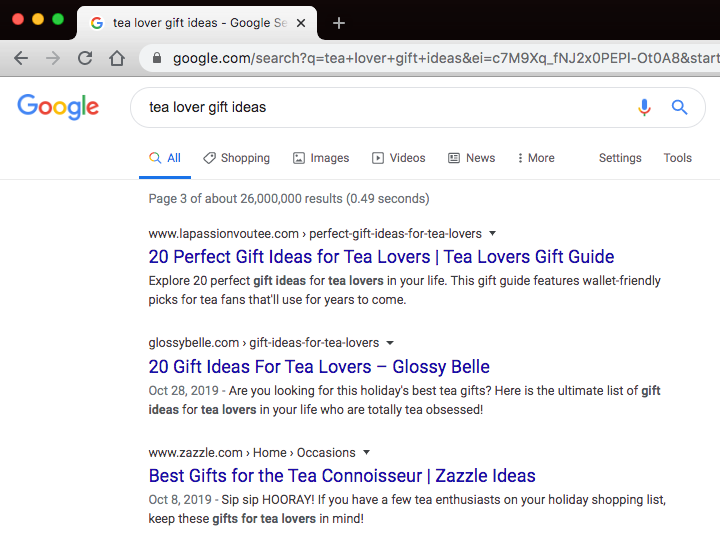Switch to the Shopping tab
The height and width of the screenshot is (542, 720).
[x=236, y=158]
